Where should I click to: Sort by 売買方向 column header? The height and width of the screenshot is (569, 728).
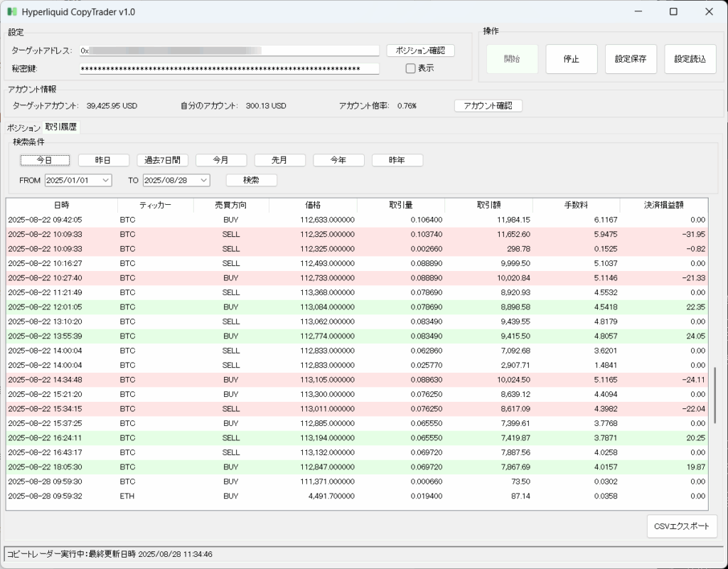pyautogui.click(x=231, y=205)
